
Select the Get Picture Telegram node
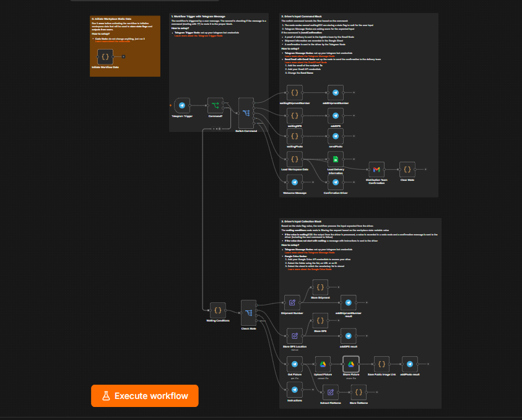pos(295,364)
